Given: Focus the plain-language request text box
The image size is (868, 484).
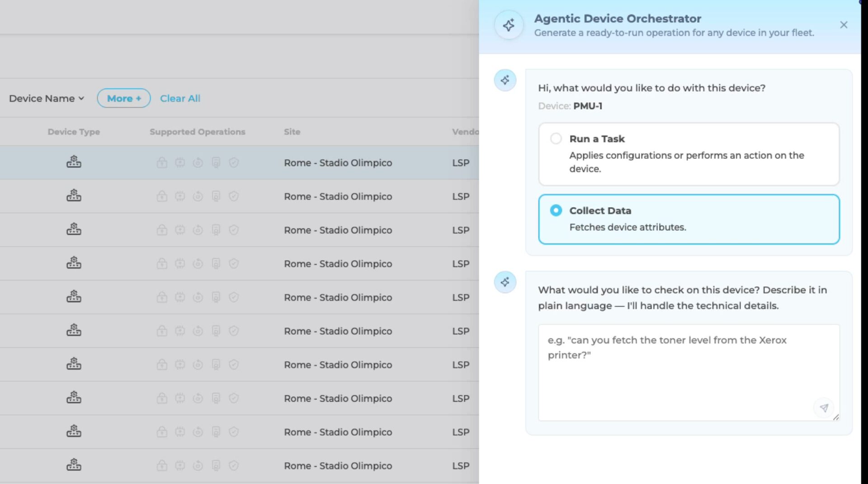Looking at the screenshot, I should 689,373.
